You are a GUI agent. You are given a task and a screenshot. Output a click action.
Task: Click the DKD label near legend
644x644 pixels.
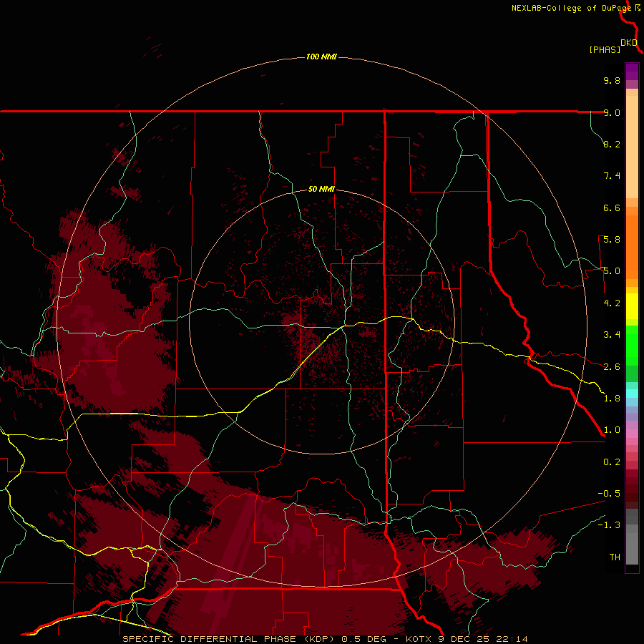point(629,43)
